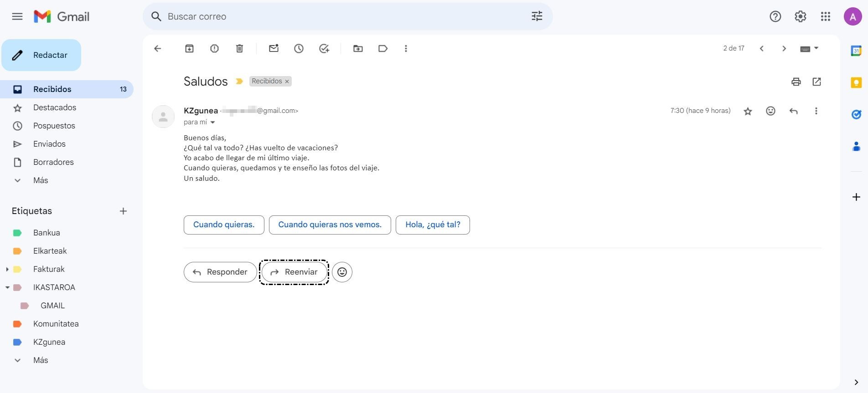This screenshot has height=393, width=868.
Task: Click the search magnifier icon
Action: [x=156, y=16]
